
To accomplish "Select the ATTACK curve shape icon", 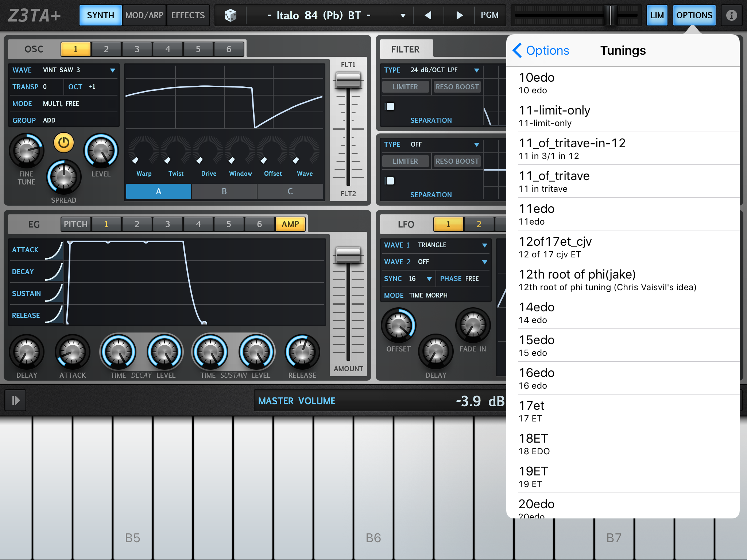I will coord(54,250).
